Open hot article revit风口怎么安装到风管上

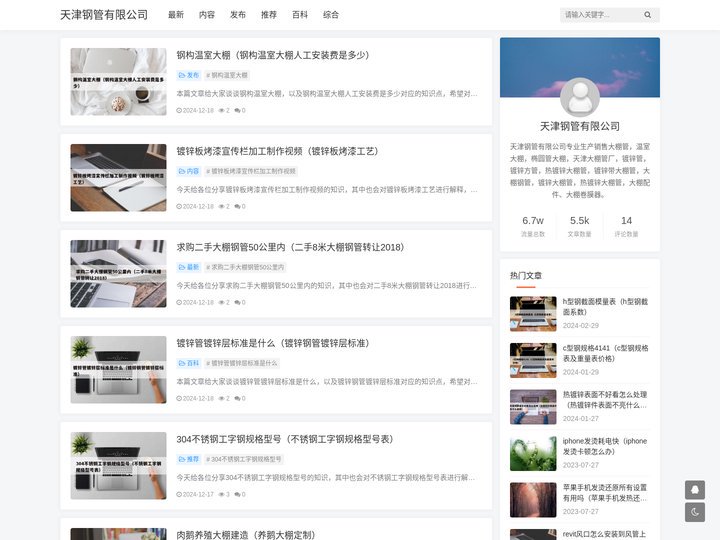605,534
